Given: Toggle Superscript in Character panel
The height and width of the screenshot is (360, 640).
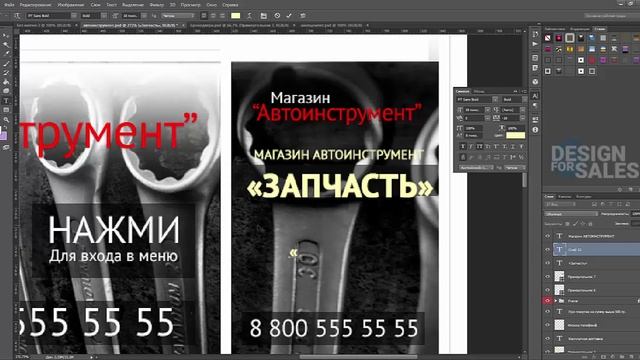Looking at the screenshot, I should pos(496,146).
